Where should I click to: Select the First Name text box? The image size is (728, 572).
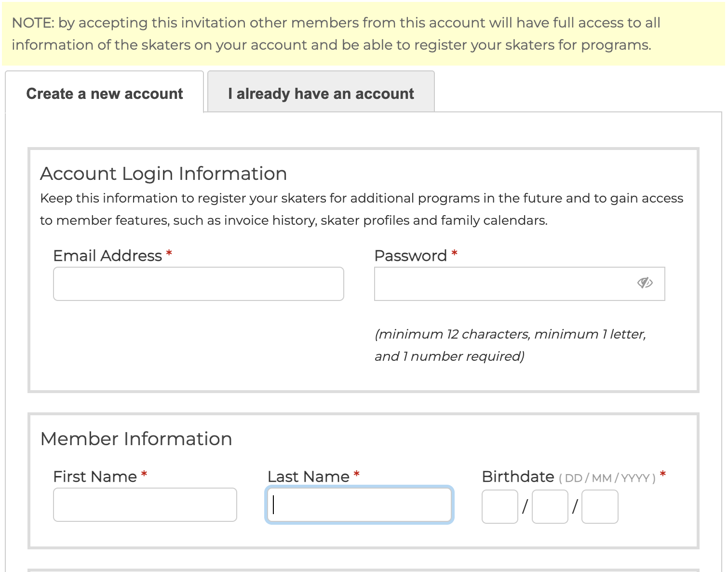click(x=145, y=504)
